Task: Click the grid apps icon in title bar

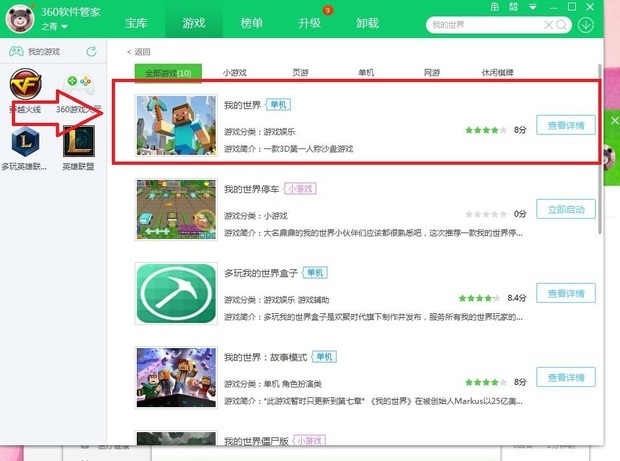Action: [x=513, y=7]
